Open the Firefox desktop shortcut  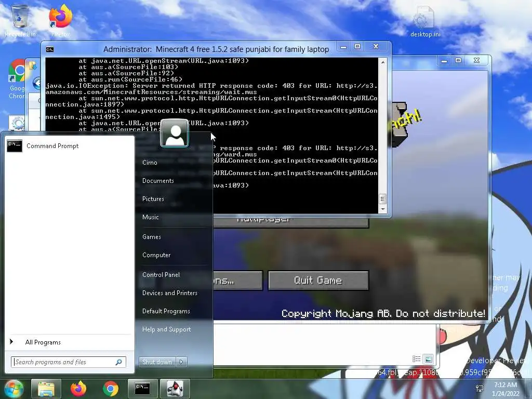click(x=60, y=21)
